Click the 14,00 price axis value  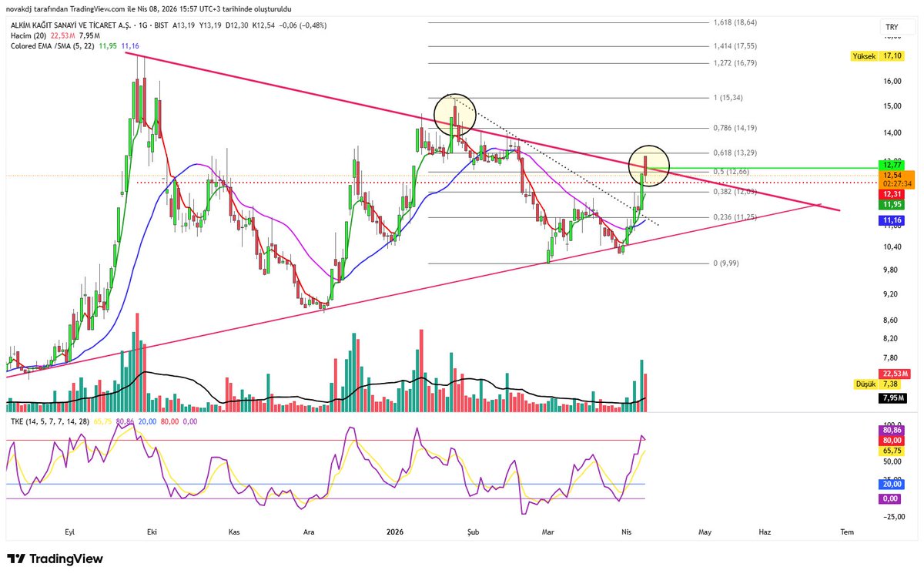pos(892,133)
